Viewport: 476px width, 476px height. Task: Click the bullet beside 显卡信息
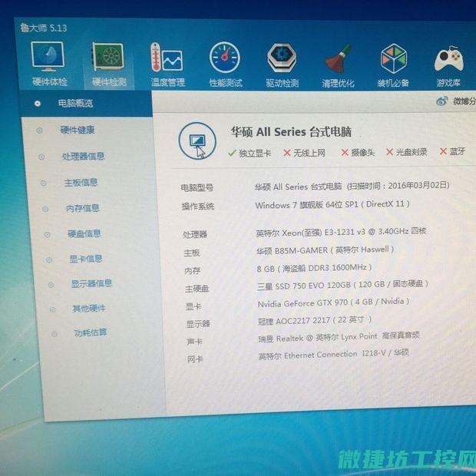(x=49, y=259)
